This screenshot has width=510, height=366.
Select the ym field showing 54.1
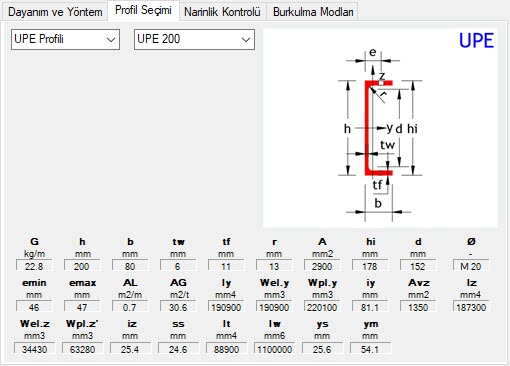point(370,348)
